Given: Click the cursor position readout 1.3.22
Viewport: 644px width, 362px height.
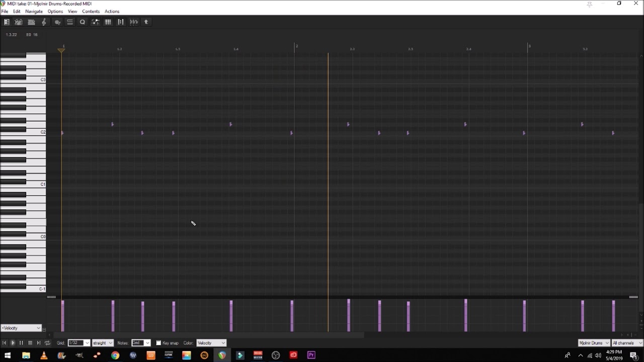Looking at the screenshot, I should coord(11,35).
